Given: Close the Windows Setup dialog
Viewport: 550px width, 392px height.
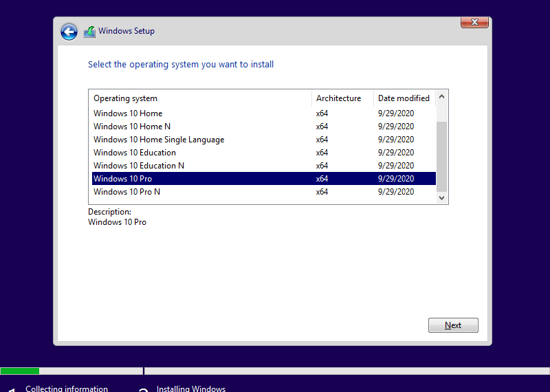Looking at the screenshot, I should point(474,22).
